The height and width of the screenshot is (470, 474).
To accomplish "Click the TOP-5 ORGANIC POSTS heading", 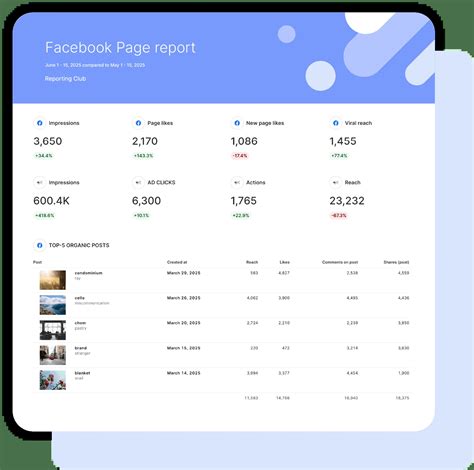I will (79, 245).
